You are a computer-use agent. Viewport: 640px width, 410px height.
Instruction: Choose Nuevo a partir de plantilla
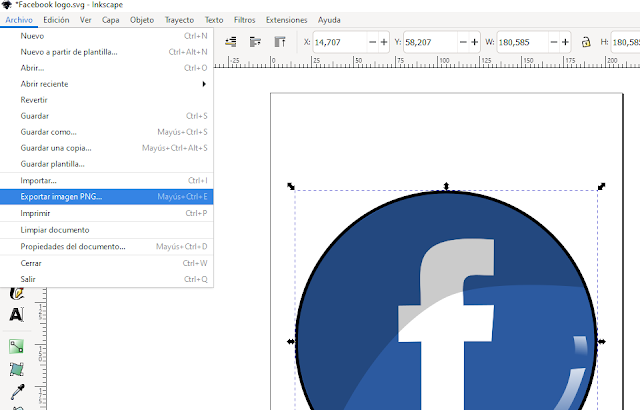pyautogui.click(x=107, y=52)
